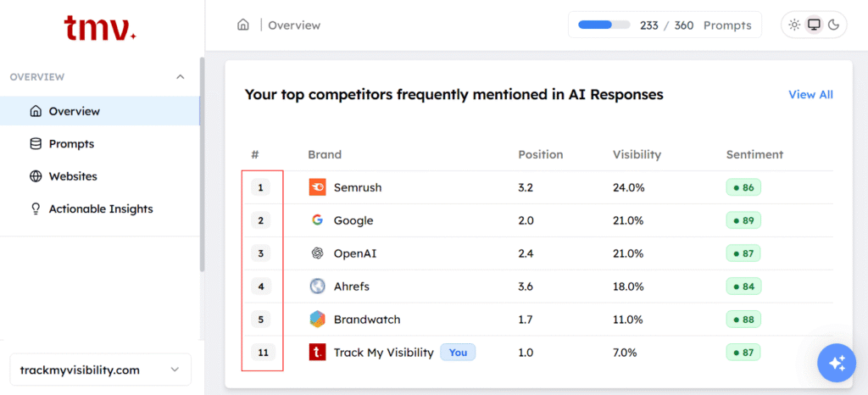Click Brandwatch position value 1.7
The width and height of the screenshot is (868, 395).
click(x=525, y=320)
